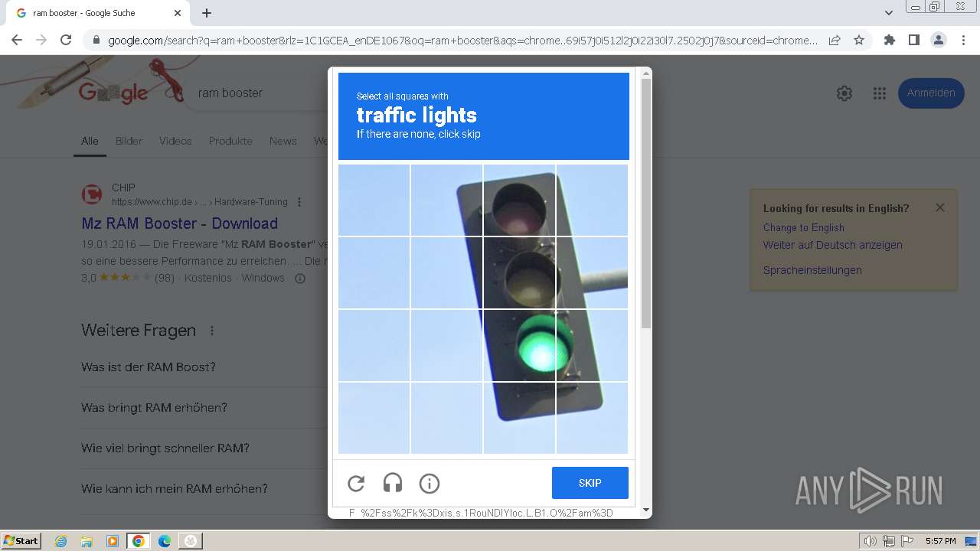Screen dimensions: 980x551
Task: Open Windows Start button
Action: (21, 540)
